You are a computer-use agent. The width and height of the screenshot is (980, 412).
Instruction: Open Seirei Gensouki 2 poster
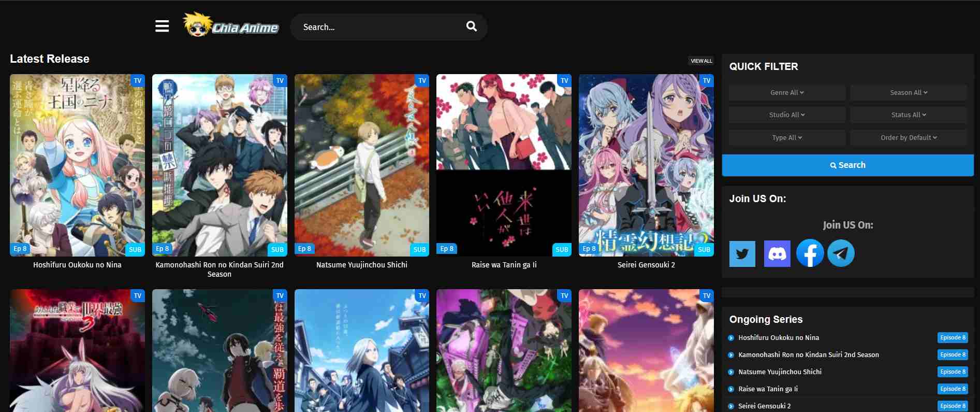[646, 165]
